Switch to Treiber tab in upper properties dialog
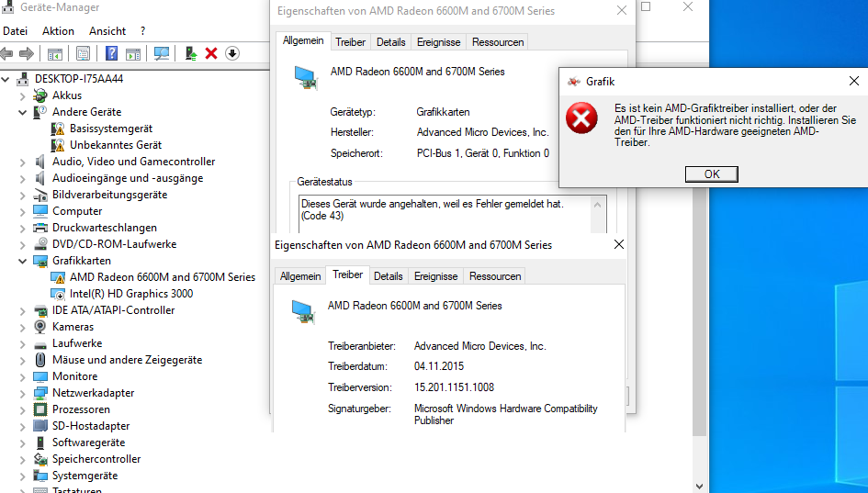 (350, 42)
